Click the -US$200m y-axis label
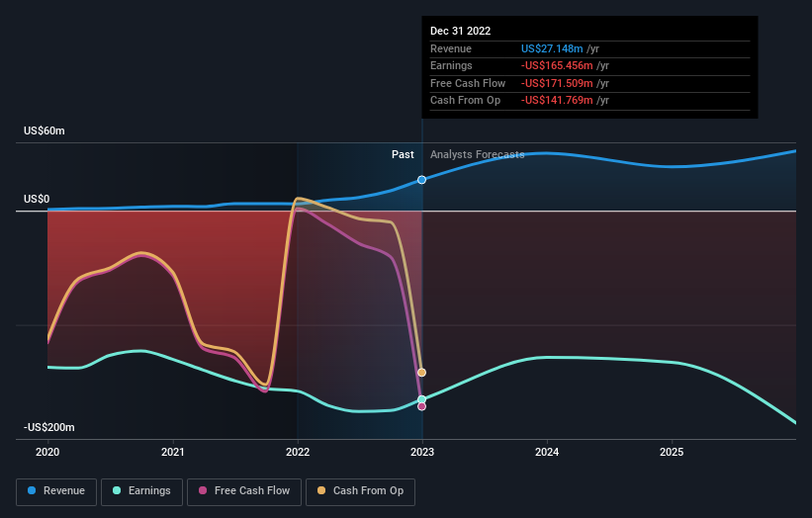The width and height of the screenshot is (812, 518). pyautogui.click(x=48, y=427)
